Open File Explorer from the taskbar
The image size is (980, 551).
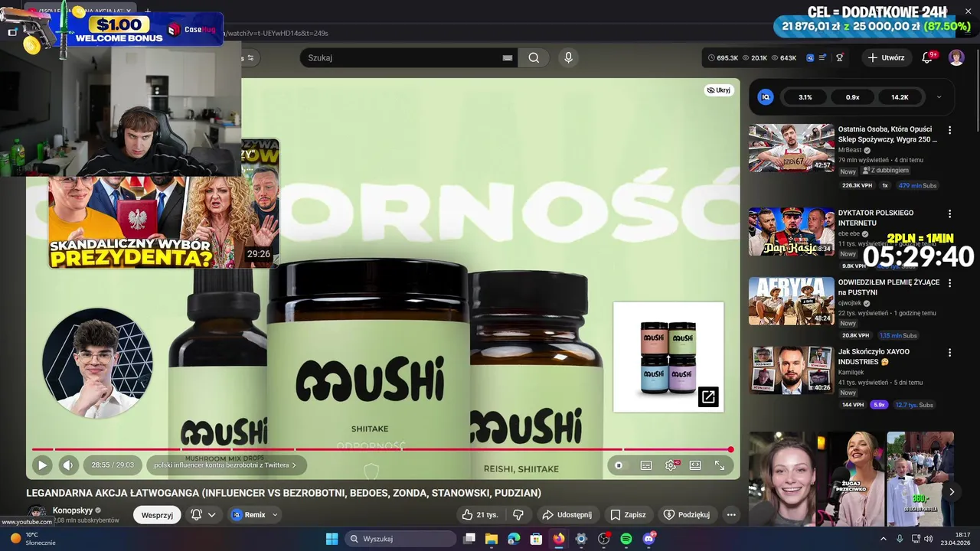[x=491, y=539]
